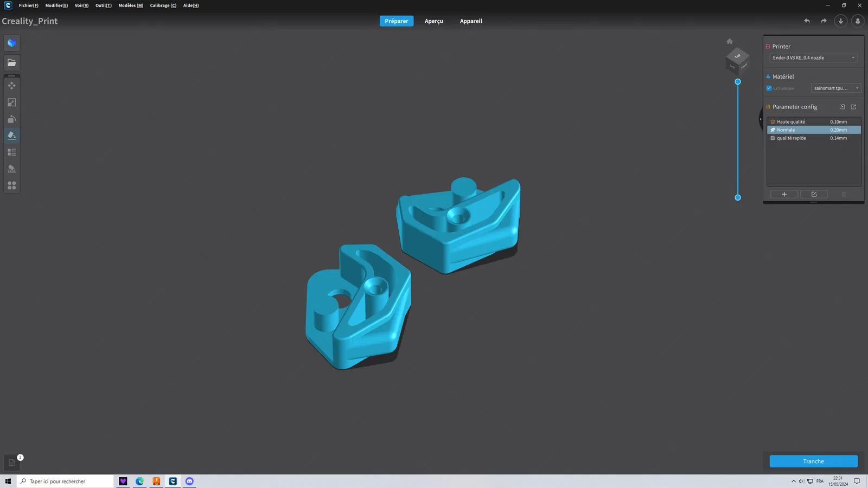This screenshot has height=488, width=868.
Task: Click the four-squares layout tool icon
Action: [x=11, y=185]
